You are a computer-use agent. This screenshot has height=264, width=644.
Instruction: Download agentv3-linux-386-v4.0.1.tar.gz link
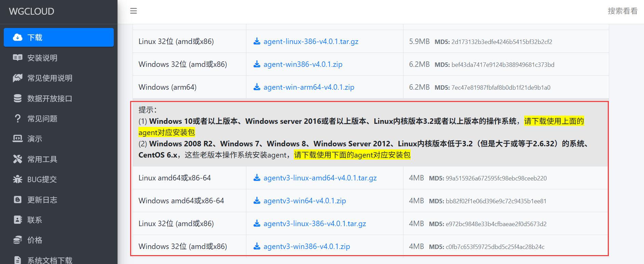point(315,224)
